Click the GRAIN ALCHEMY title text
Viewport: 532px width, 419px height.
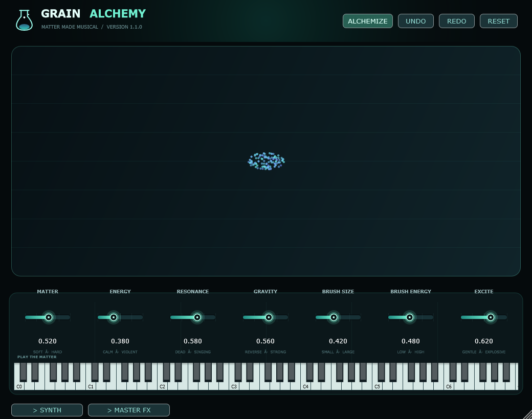click(x=93, y=14)
